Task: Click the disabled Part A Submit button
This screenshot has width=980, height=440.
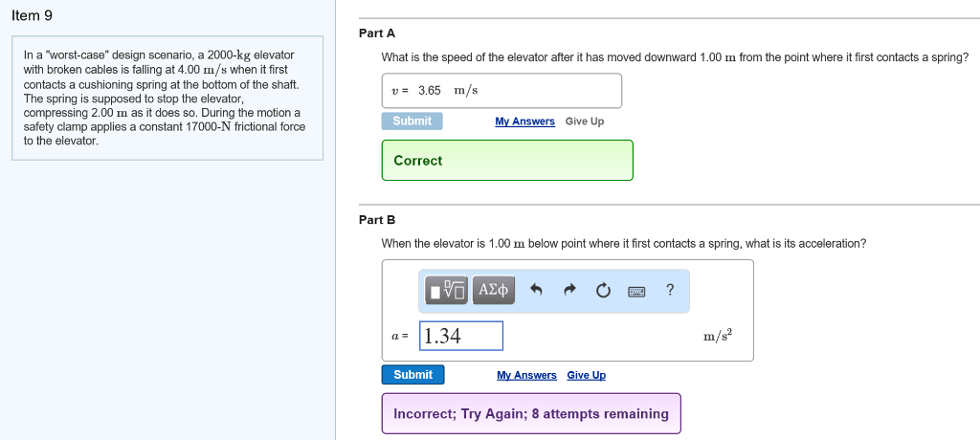Action: coord(412,121)
